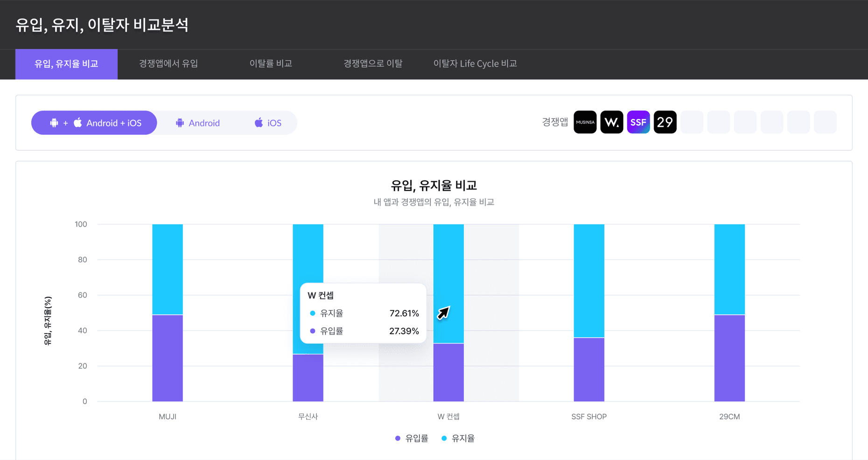Image resolution: width=868 pixels, height=460 pixels.
Task: Open the 경쟁앱에서 유입 tab
Action: (x=168, y=63)
